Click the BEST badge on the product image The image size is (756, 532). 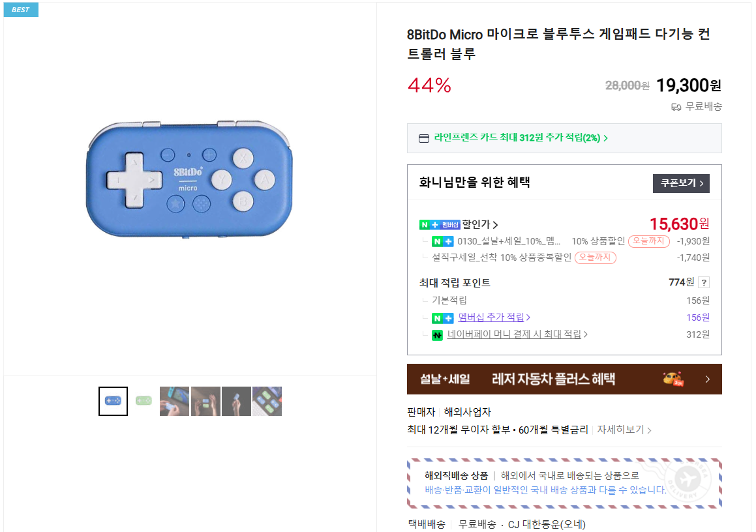point(21,10)
